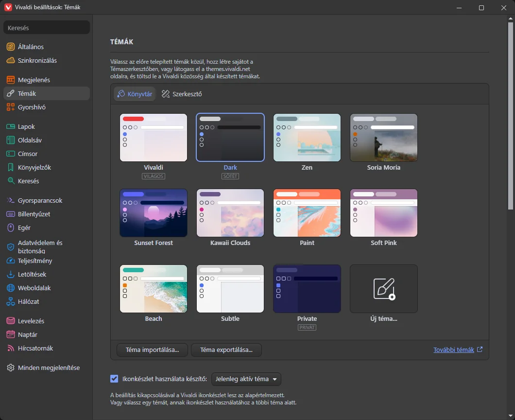515x420 pixels.
Task: Switch to the Szerkesztő tab
Action: pos(182,94)
